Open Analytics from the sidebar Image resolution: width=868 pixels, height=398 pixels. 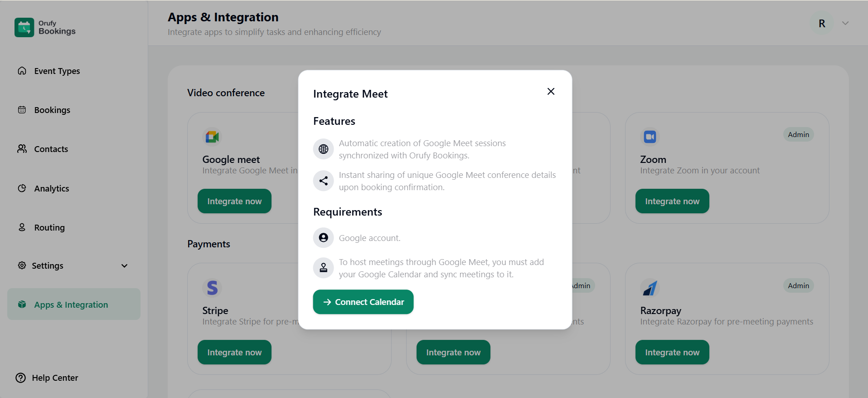pyautogui.click(x=52, y=189)
